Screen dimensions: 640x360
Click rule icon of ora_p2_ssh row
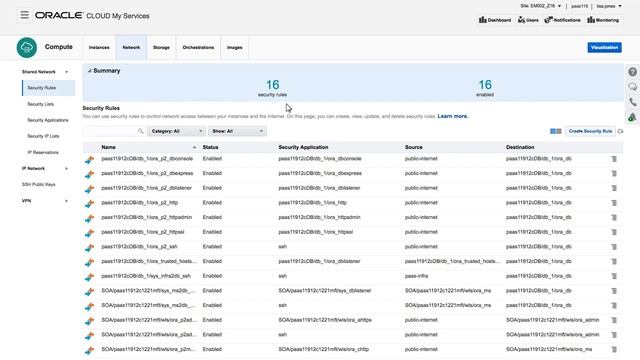tap(89, 248)
